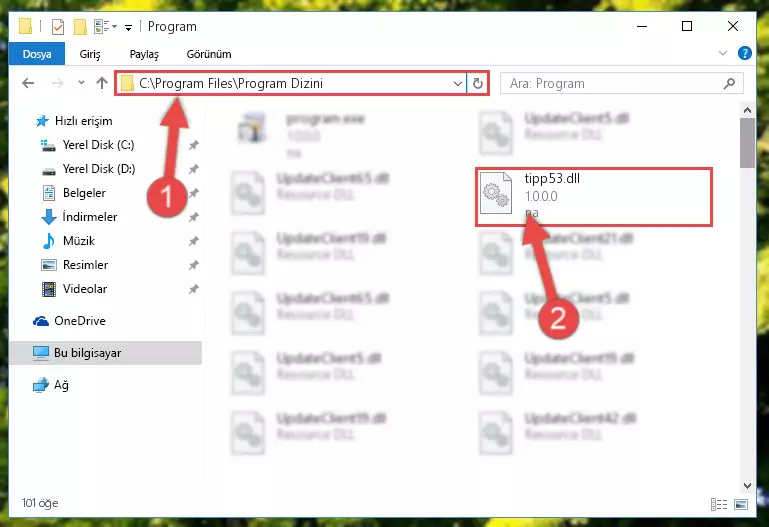Image resolution: width=769 pixels, height=527 pixels.
Task: Select İndirmeler in quick access
Action: point(90,217)
